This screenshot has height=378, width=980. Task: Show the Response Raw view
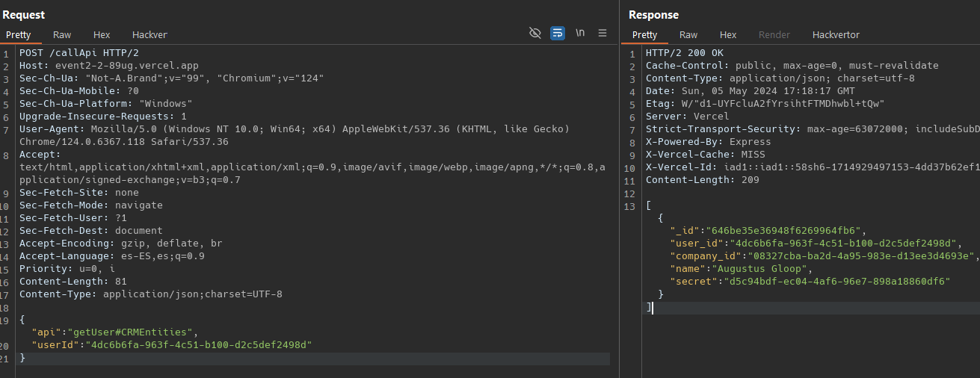(688, 34)
